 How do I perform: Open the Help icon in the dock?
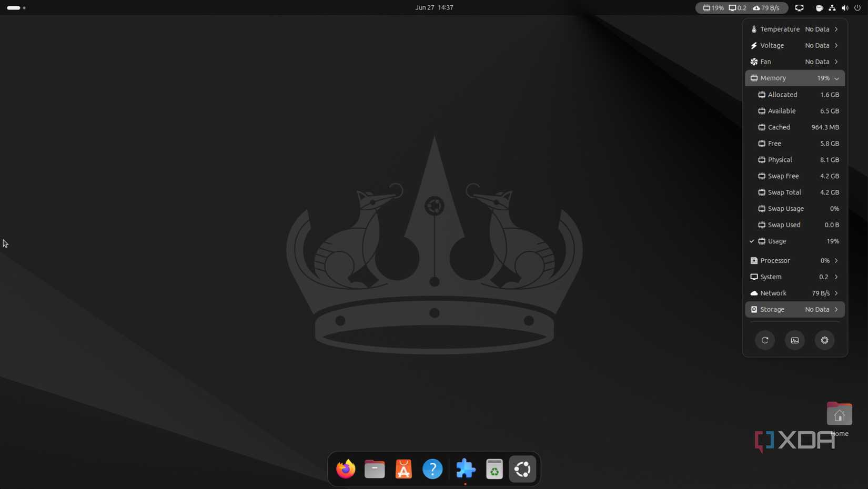(432, 469)
